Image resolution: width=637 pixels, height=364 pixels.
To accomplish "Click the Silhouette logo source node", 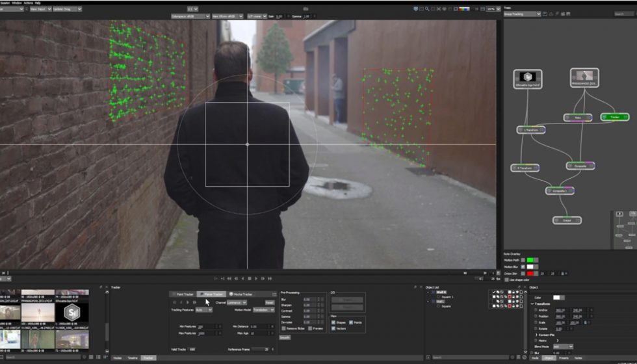I will 527,78.
